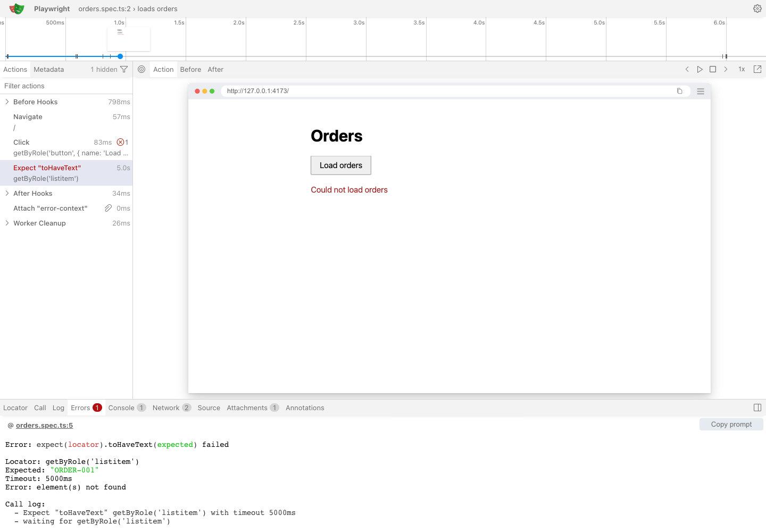Open orders.spec.ts:5 source link
The image size is (766, 532).
pos(44,425)
